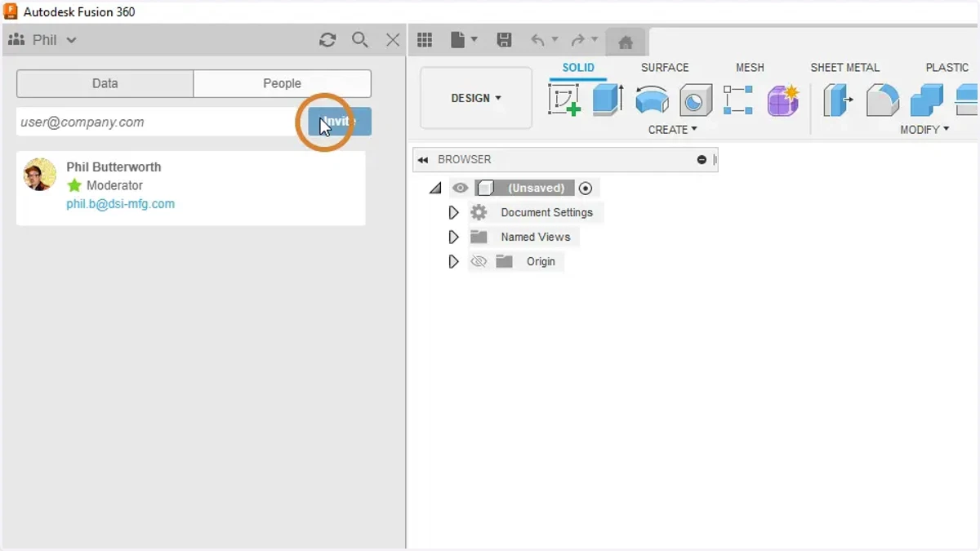This screenshot has height=551, width=980.
Task: Expand the Named Views node
Action: coord(453,237)
